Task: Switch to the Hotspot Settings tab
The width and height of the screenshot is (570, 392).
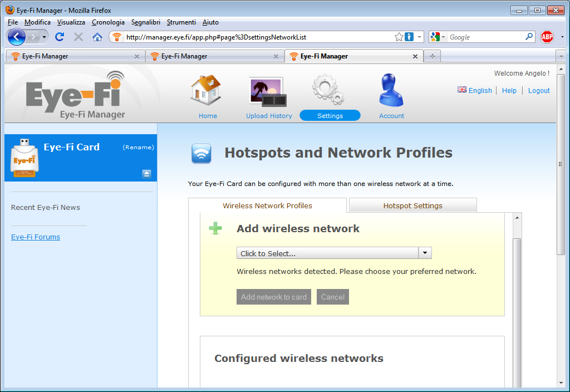Action: [x=412, y=205]
